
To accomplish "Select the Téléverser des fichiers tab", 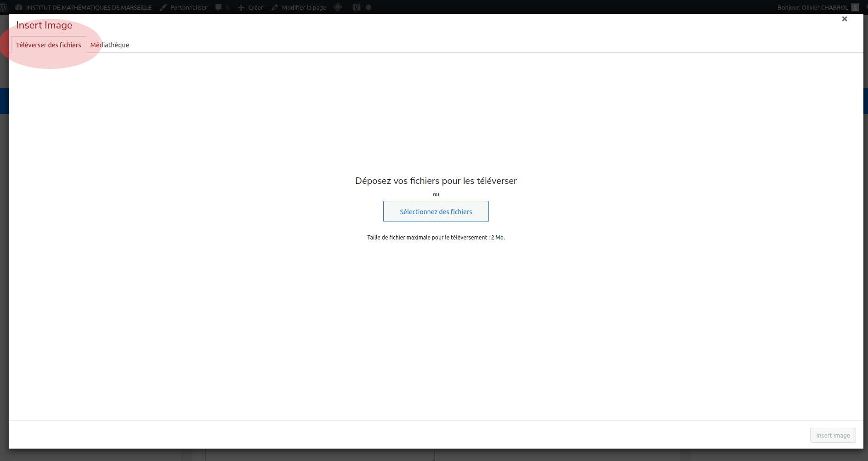I will tap(48, 45).
